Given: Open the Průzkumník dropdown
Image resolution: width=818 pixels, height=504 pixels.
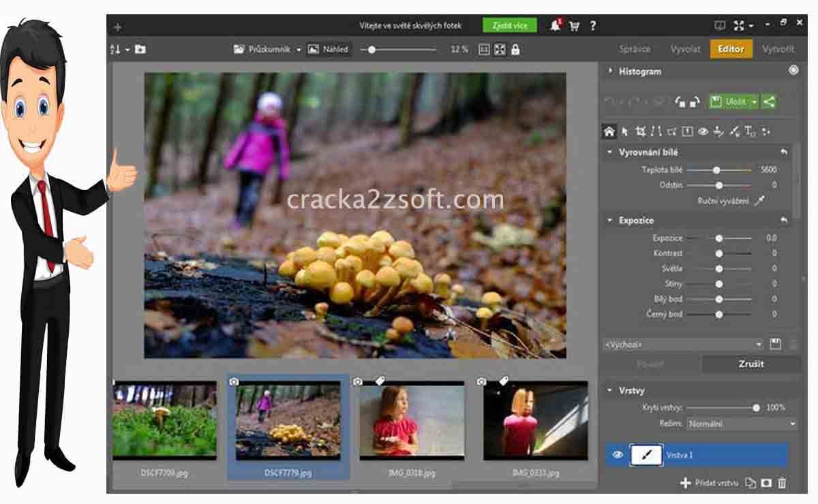Looking at the screenshot, I should (299, 50).
